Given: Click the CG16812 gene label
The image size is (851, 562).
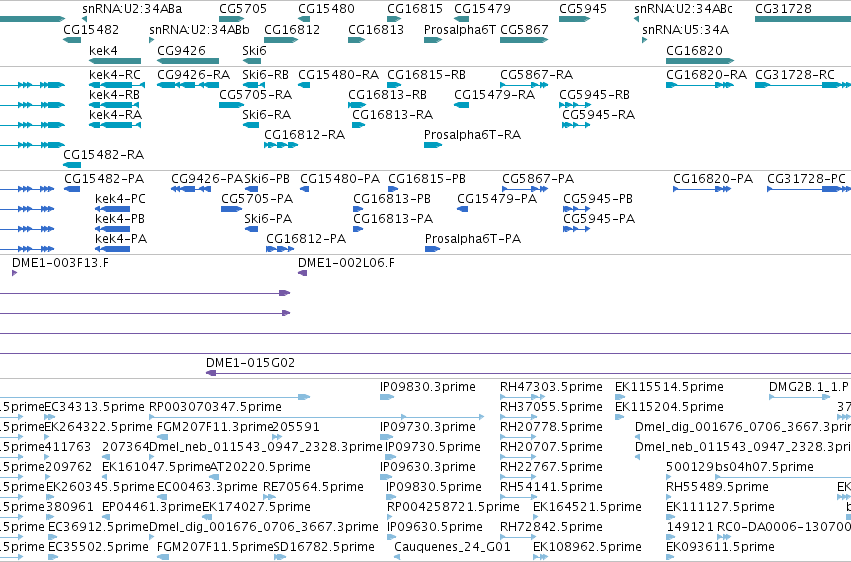Looking at the screenshot, I should [x=292, y=29].
